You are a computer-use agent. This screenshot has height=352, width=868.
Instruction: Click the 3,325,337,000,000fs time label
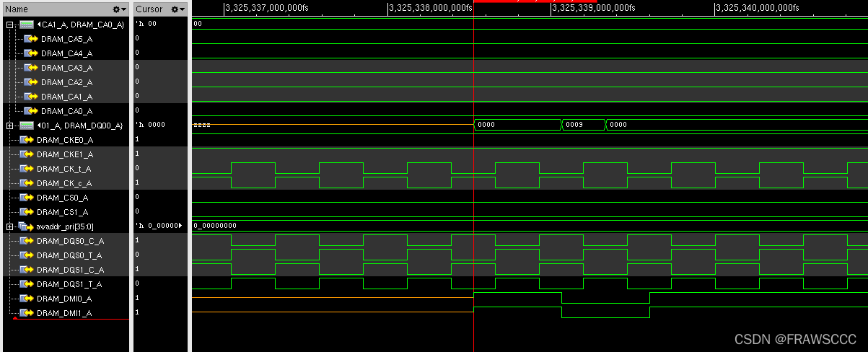click(x=266, y=8)
